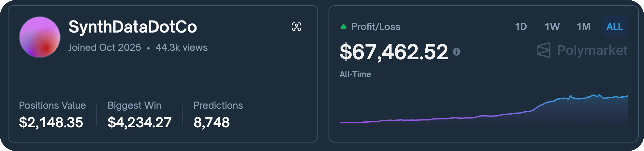The height and width of the screenshot is (151, 644).
Task: Select the ALL time range
Action: pyautogui.click(x=614, y=27)
